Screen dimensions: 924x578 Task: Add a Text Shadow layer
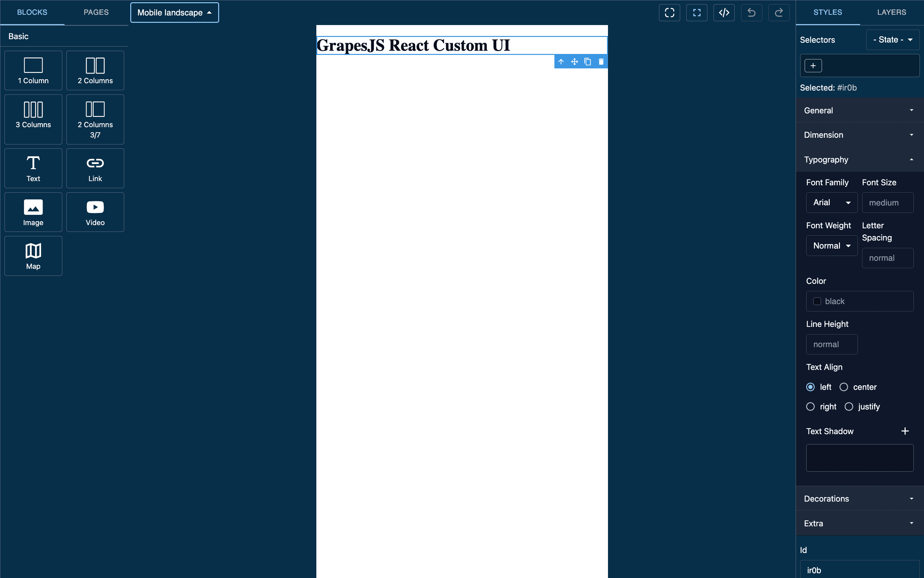point(905,431)
